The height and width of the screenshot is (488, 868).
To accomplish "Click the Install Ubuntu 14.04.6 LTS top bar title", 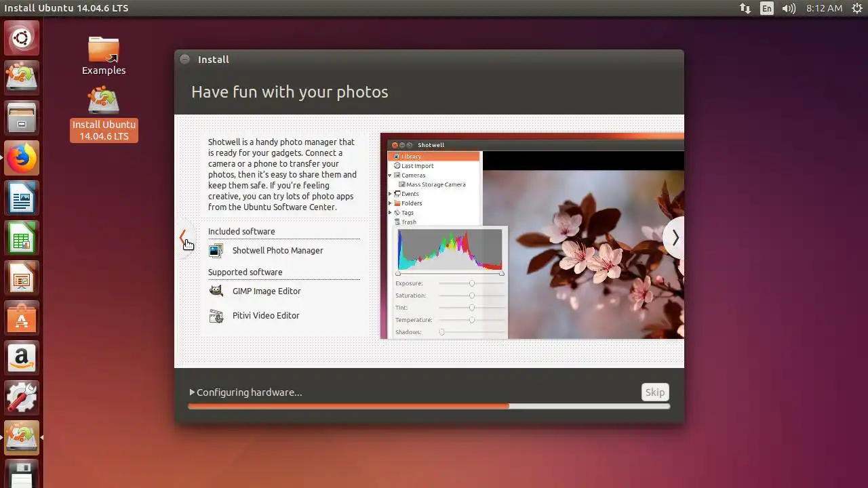I will click(66, 8).
